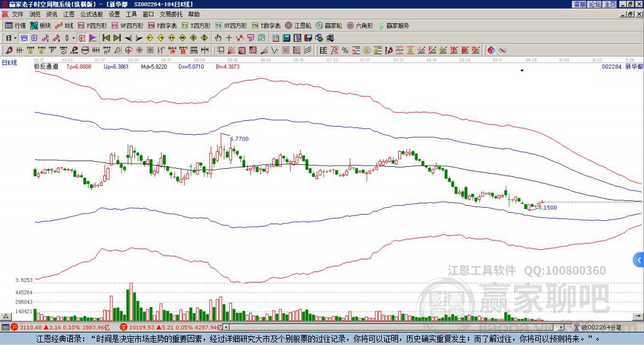Click the 论坛 title bar button
This screenshot has height=345, width=644.
tap(595, 4)
